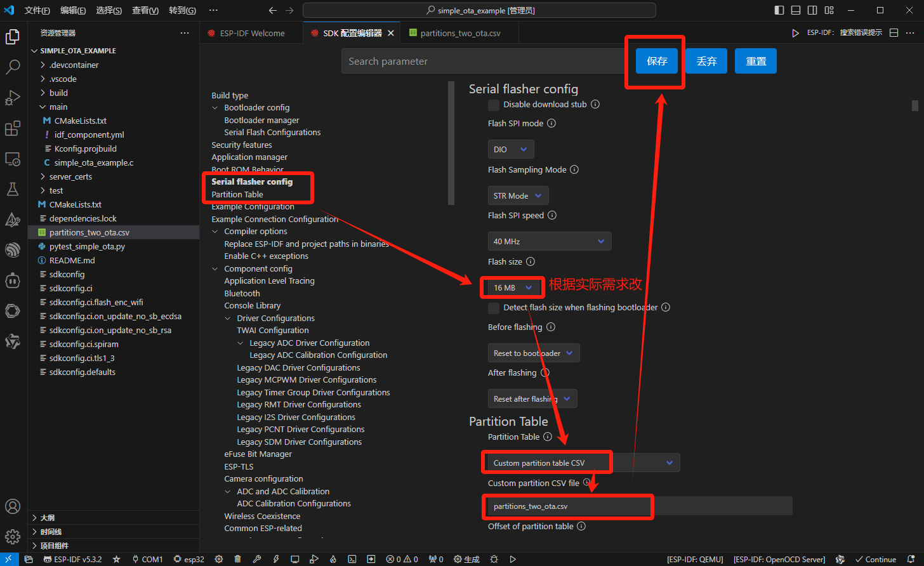Select the COM1 serial port in status bar
Viewport: 924px width, 566px height.
[147, 559]
